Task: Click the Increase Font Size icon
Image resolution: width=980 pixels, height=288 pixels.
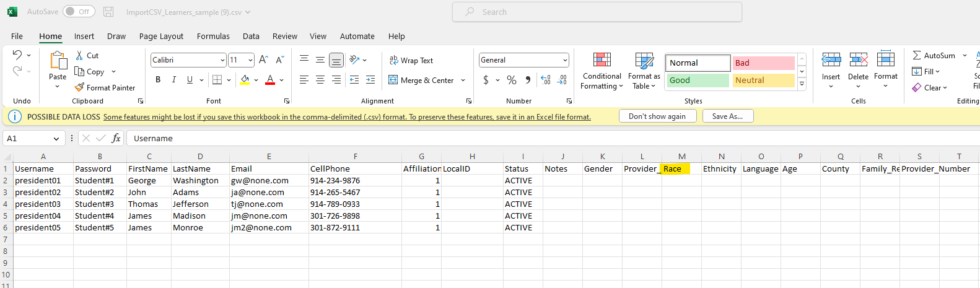Action: [263, 60]
